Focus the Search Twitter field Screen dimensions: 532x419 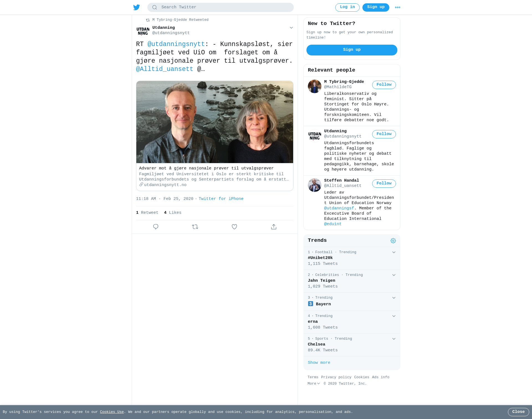click(221, 7)
